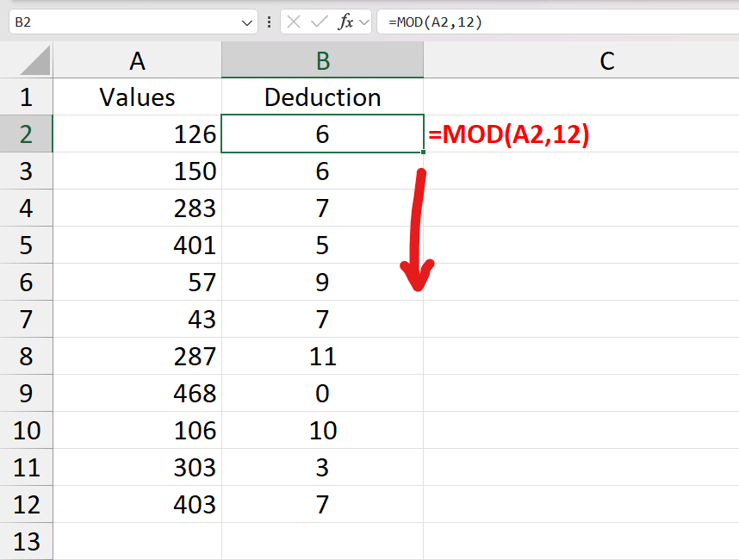This screenshot has width=739, height=560.
Task: Select cell containing 43
Action: (137, 319)
